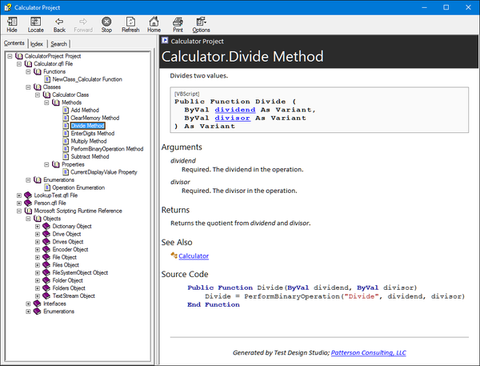
Task: Refresh the help page
Action: tap(130, 25)
